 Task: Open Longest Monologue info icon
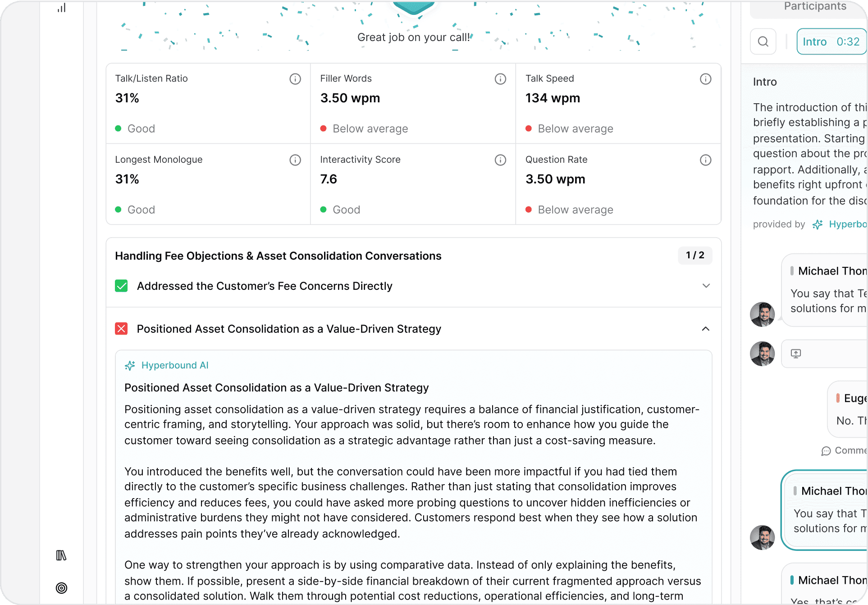(x=295, y=160)
